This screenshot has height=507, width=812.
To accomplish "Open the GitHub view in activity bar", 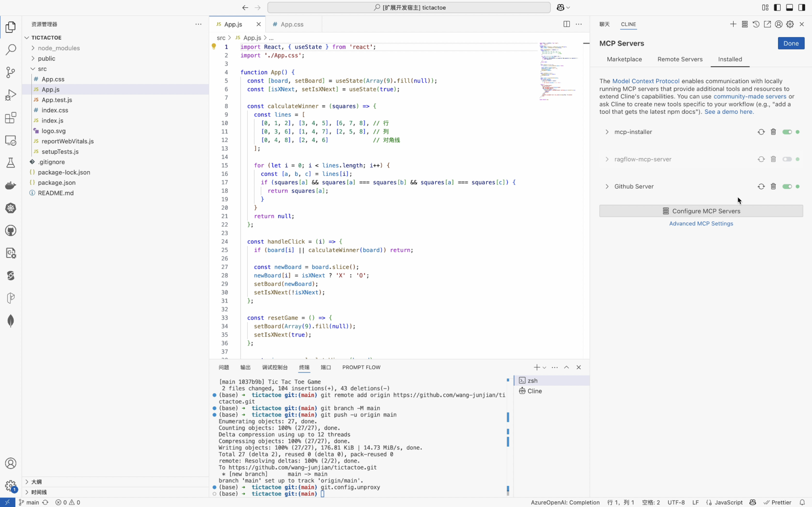I will click(x=10, y=231).
